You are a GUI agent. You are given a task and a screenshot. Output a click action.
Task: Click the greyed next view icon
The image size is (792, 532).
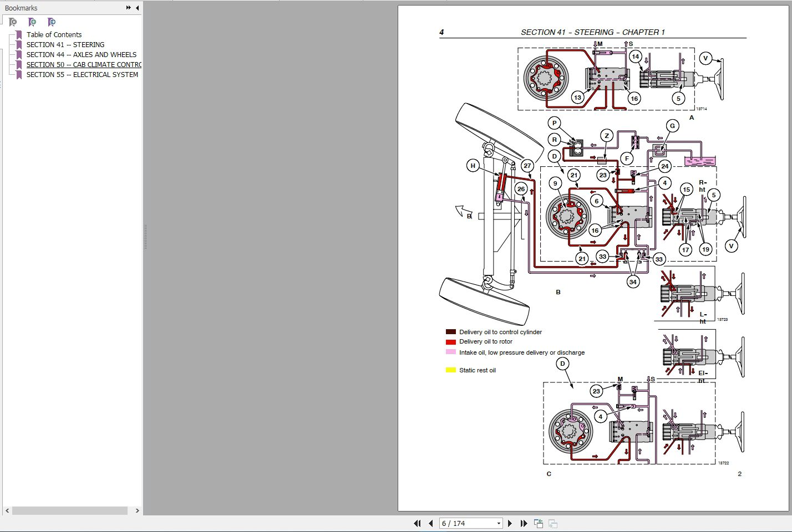552,523
